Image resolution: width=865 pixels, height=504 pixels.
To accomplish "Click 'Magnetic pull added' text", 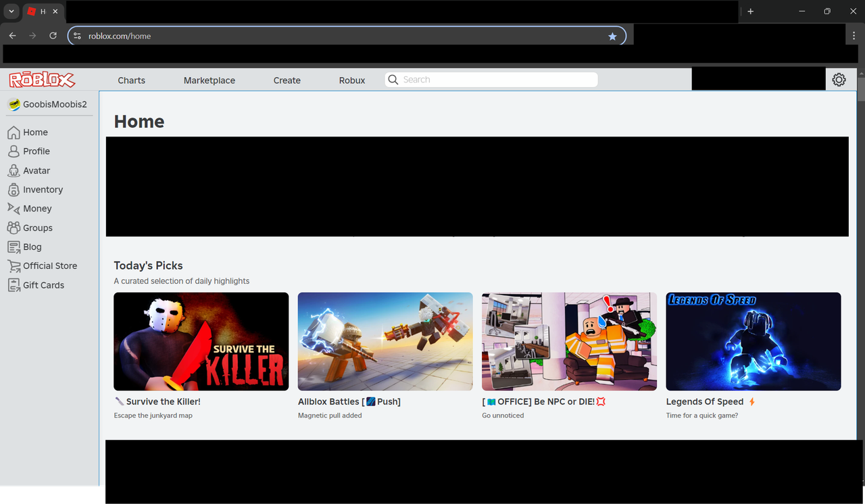I will click(330, 415).
